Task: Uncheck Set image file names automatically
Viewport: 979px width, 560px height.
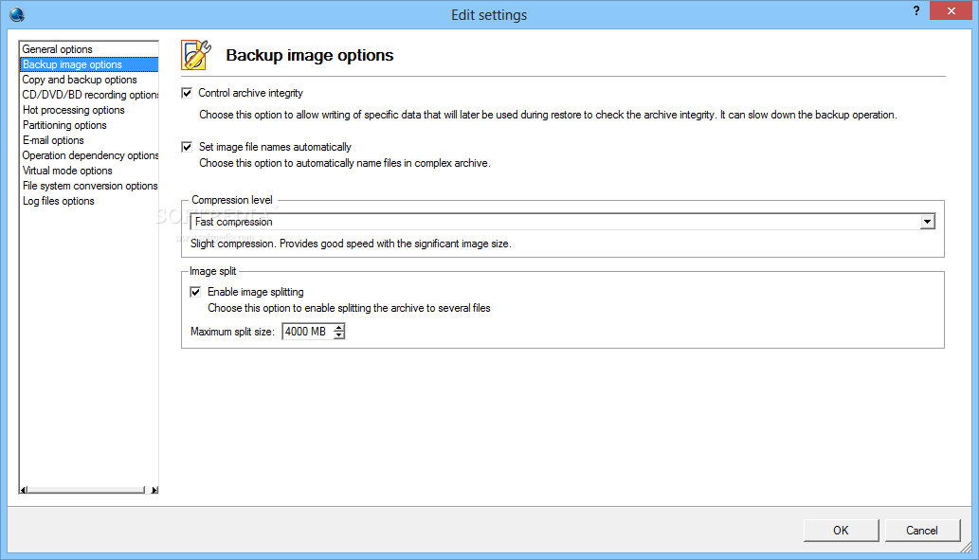Action: pyautogui.click(x=187, y=147)
